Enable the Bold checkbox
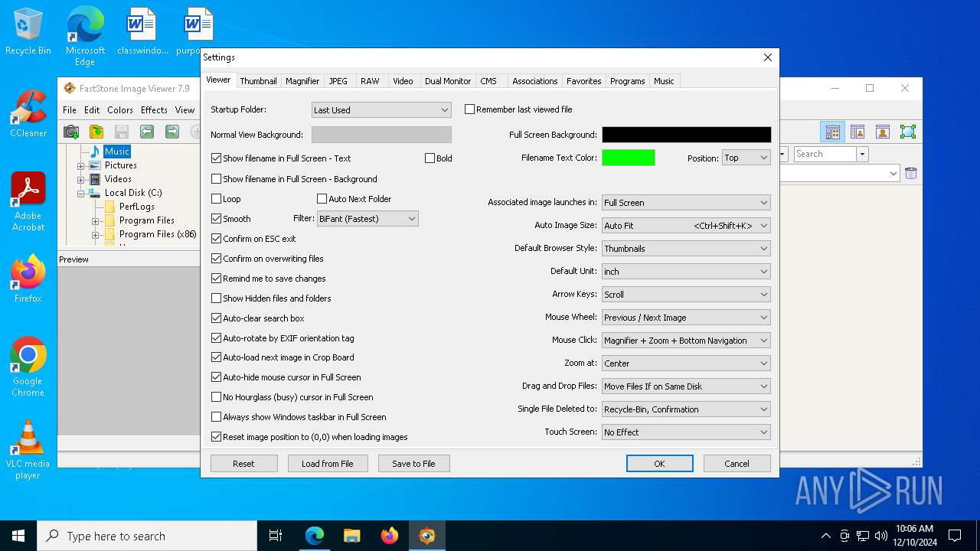980x551 pixels. click(430, 158)
